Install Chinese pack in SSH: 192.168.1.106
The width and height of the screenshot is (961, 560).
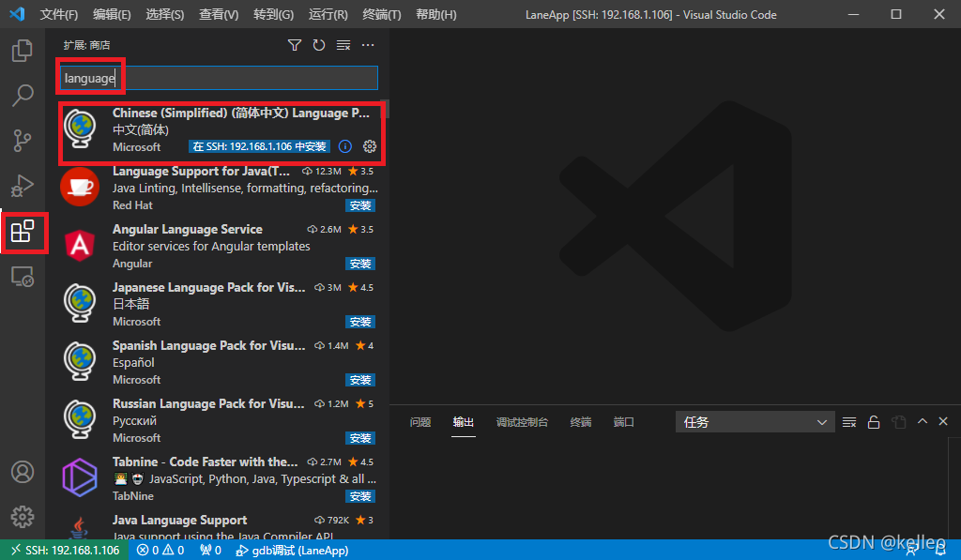[x=259, y=146]
